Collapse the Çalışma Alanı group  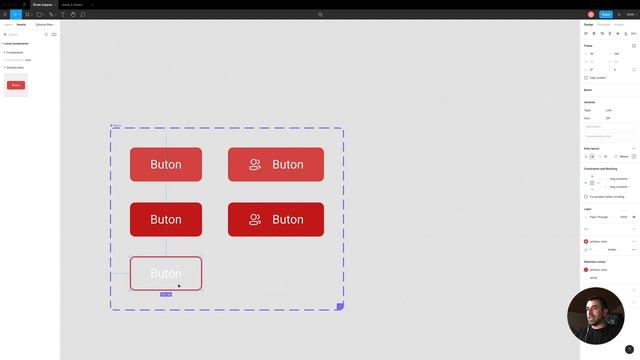click(x=14, y=67)
